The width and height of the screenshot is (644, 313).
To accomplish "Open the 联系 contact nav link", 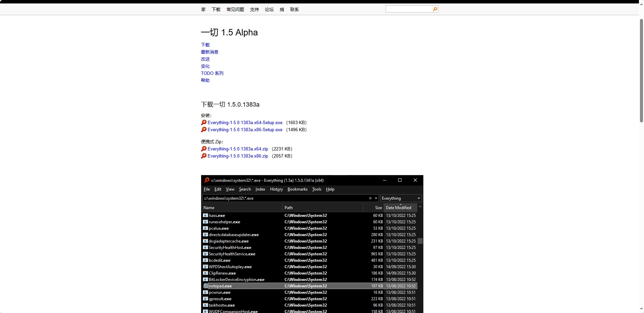I will 294,9.
